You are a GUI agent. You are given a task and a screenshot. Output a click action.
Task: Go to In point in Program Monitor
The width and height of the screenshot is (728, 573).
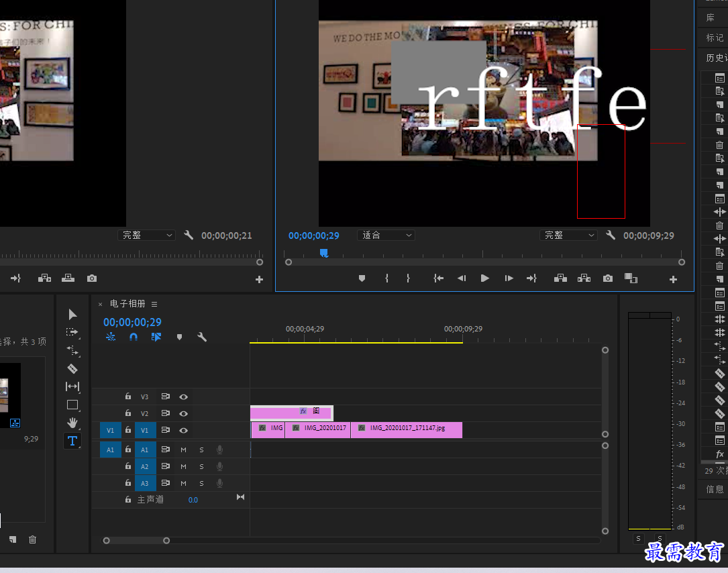pos(438,278)
